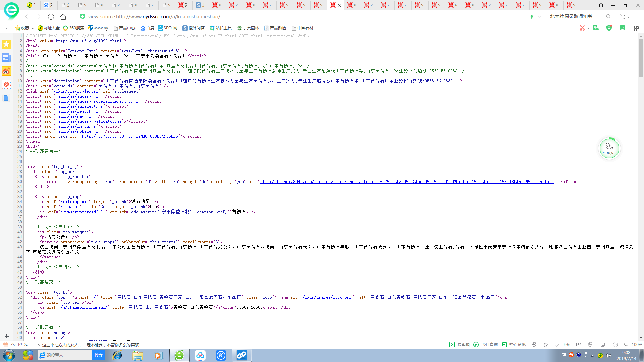Go forward with the forward arrow
This screenshot has width=644, height=362.
point(38,16)
